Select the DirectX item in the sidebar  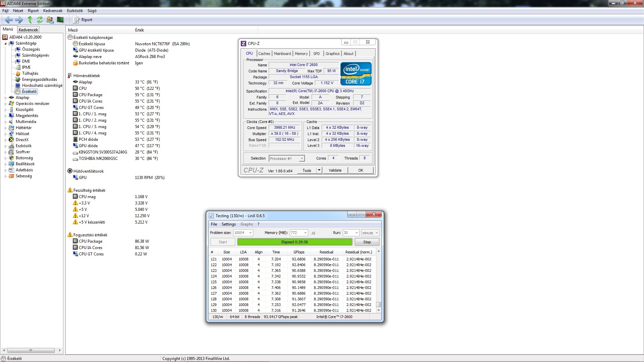tap(22, 140)
